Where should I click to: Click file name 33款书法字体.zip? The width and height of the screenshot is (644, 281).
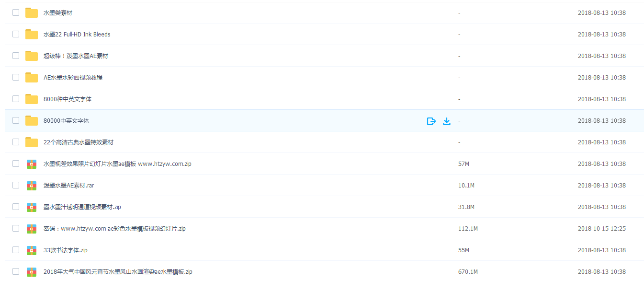65,250
